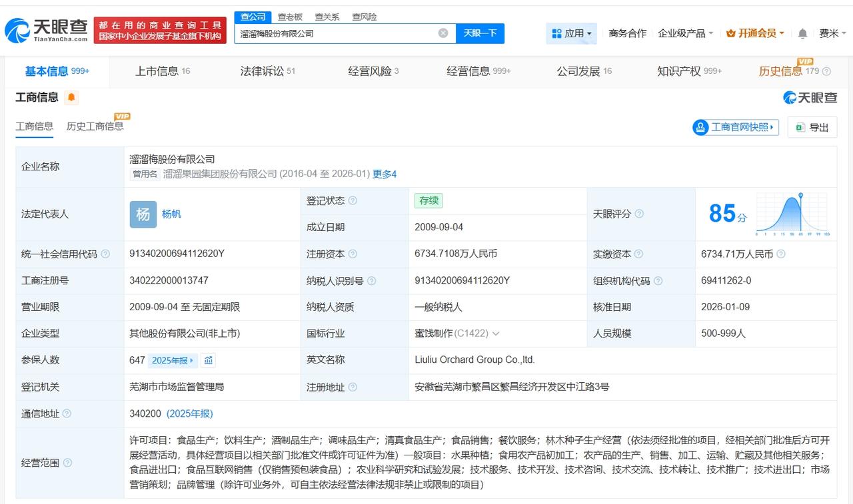Click the help icon next to 组织机构代码

coord(658,281)
